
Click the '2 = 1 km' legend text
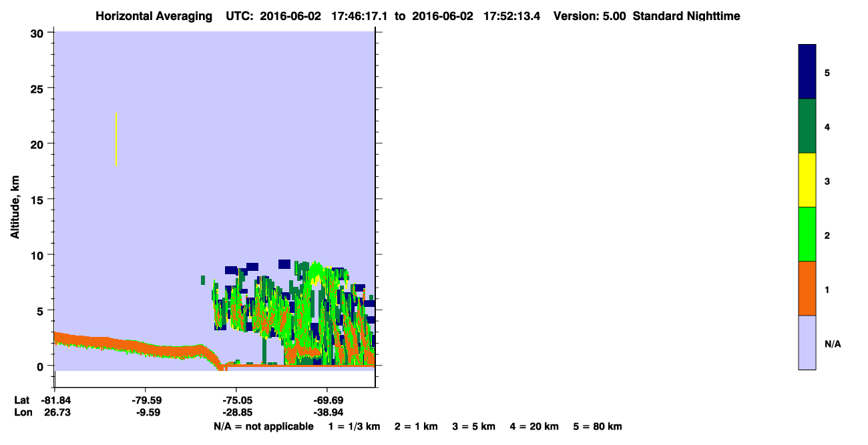click(x=416, y=427)
